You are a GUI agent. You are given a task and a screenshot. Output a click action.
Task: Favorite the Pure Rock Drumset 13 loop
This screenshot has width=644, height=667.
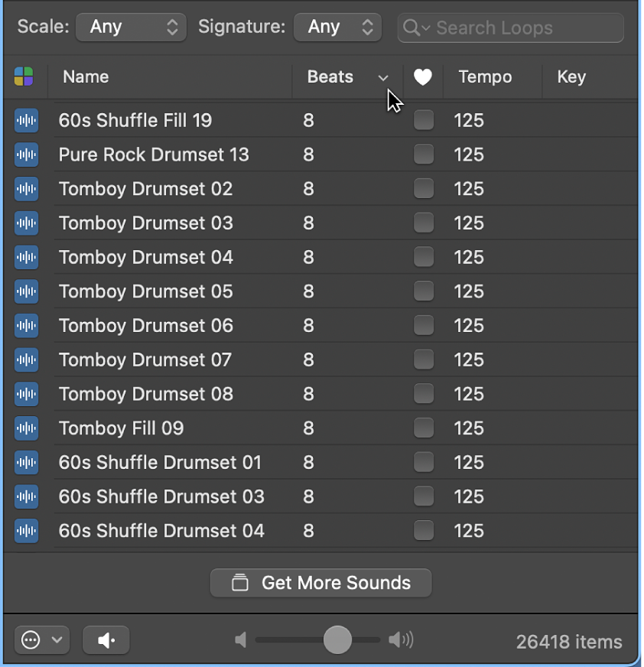coord(423,155)
